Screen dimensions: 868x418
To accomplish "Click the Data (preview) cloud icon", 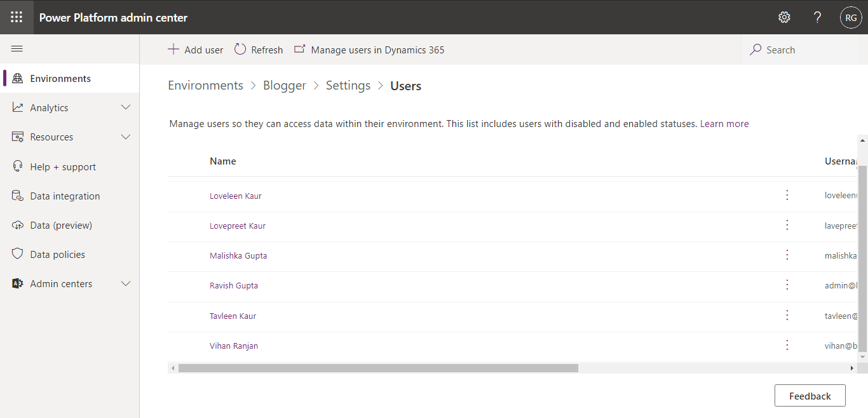I will pyautogui.click(x=18, y=225).
